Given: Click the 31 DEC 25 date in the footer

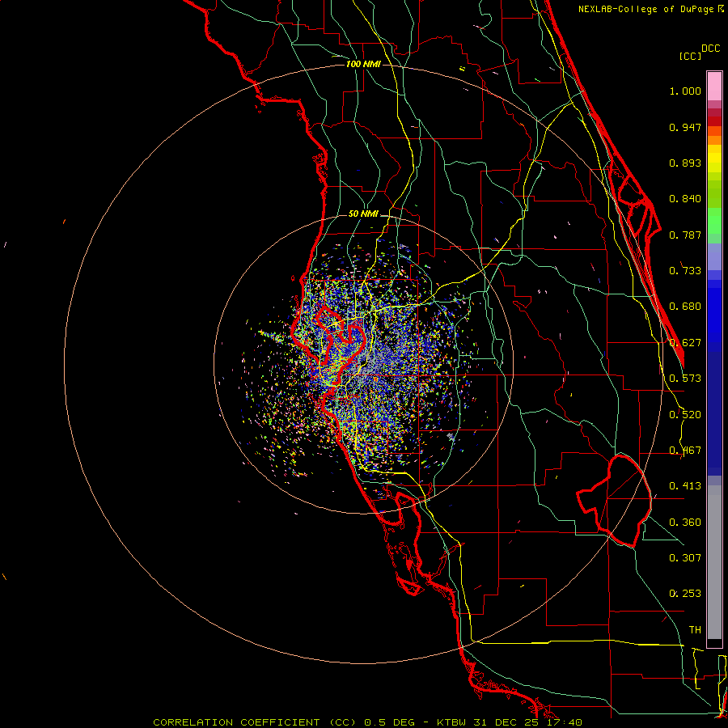Looking at the screenshot, I should [x=506, y=722].
